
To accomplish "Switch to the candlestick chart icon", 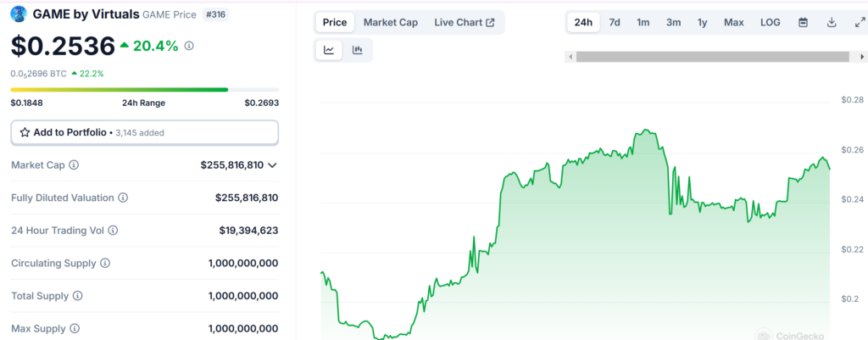I will click(358, 50).
